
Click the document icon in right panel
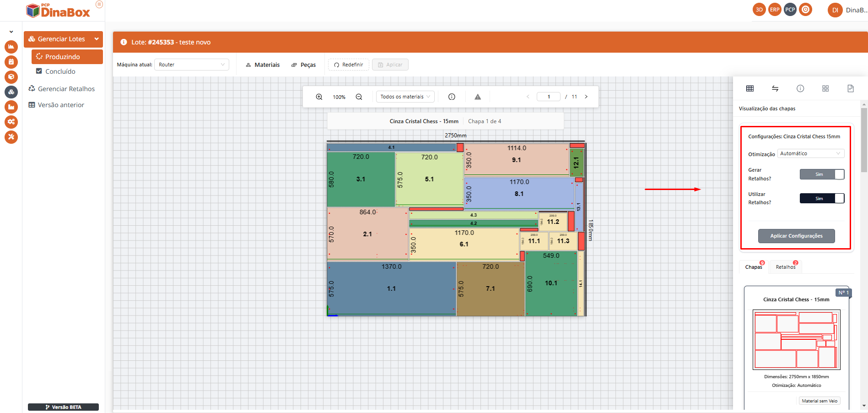click(851, 88)
